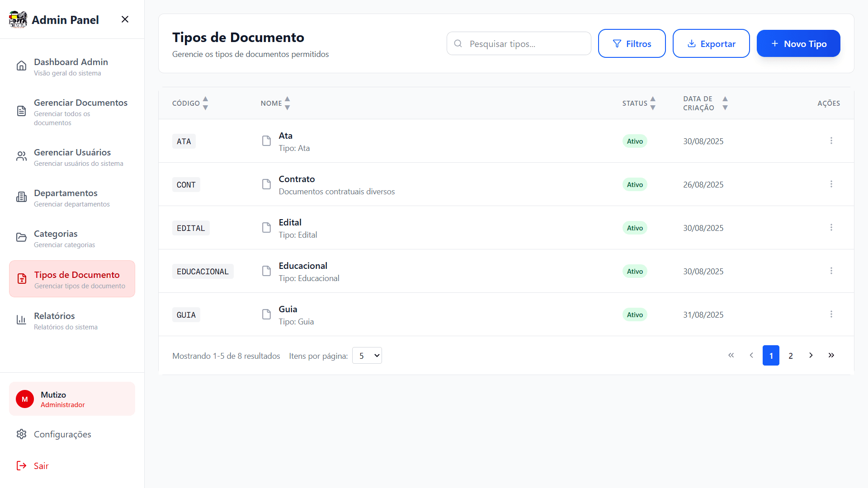This screenshot has height=488, width=868.
Task: Click the search magnifier icon in Pesquisar tipos
Action: (x=458, y=43)
